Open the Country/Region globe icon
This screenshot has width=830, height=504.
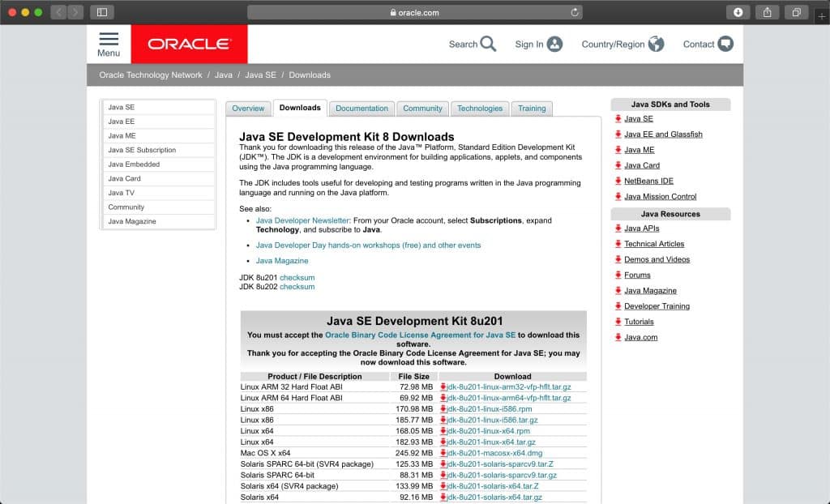click(x=656, y=44)
